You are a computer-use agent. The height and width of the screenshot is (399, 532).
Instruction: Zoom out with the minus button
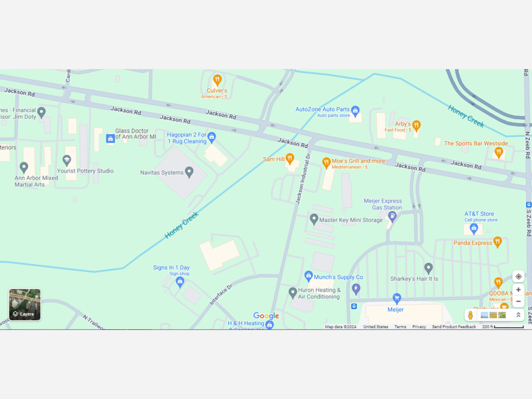518,301
